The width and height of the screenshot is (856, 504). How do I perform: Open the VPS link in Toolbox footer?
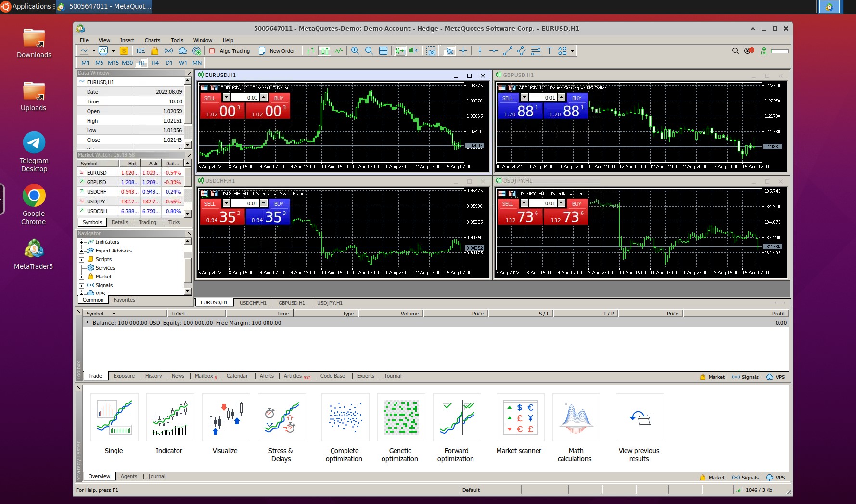776,377
